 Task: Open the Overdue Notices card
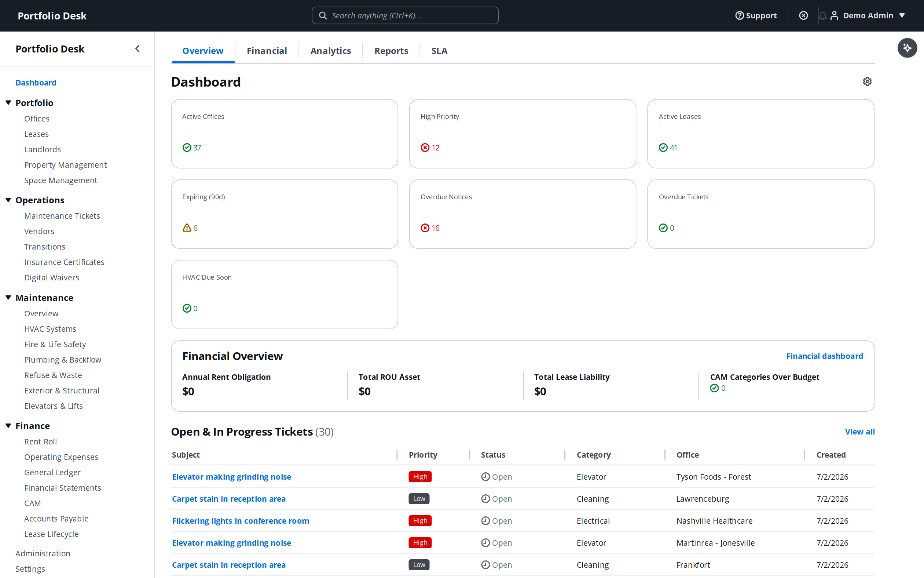522,214
